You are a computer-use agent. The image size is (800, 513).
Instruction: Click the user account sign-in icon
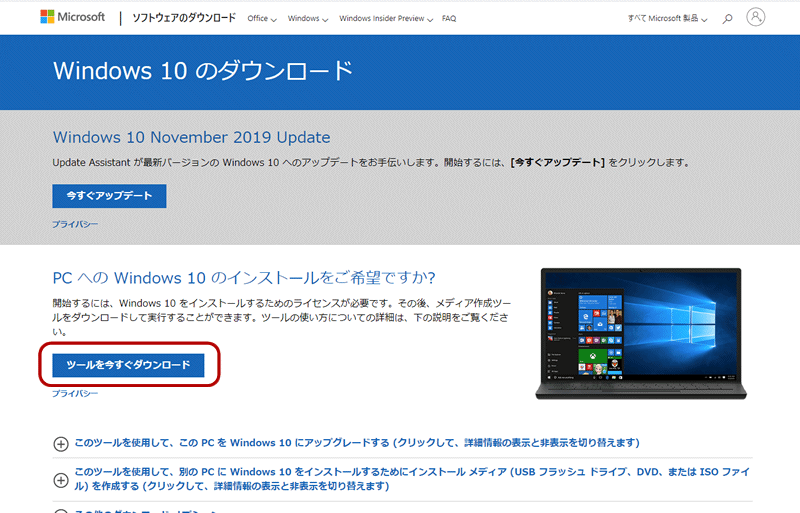(756, 17)
